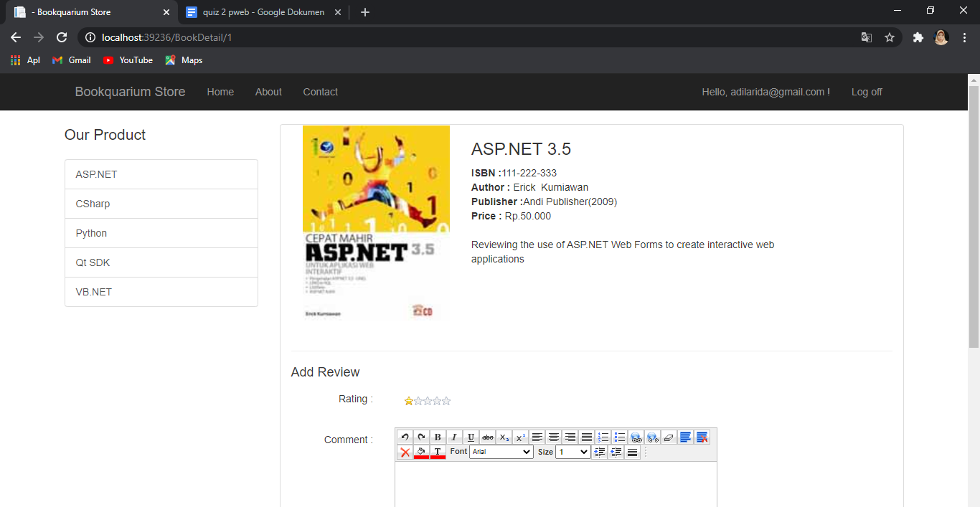Image resolution: width=980 pixels, height=507 pixels.
Task: Open the Gmail bookmark
Action: click(x=72, y=60)
